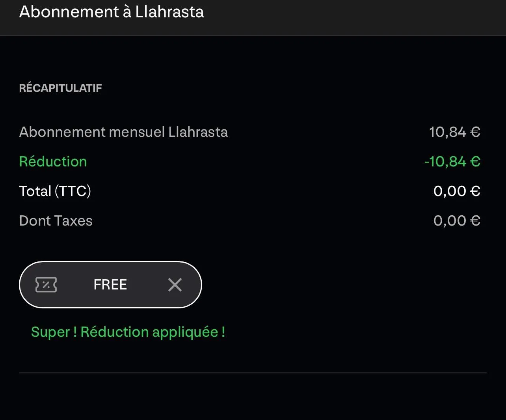Click the green Réduction label

tap(53, 162)
